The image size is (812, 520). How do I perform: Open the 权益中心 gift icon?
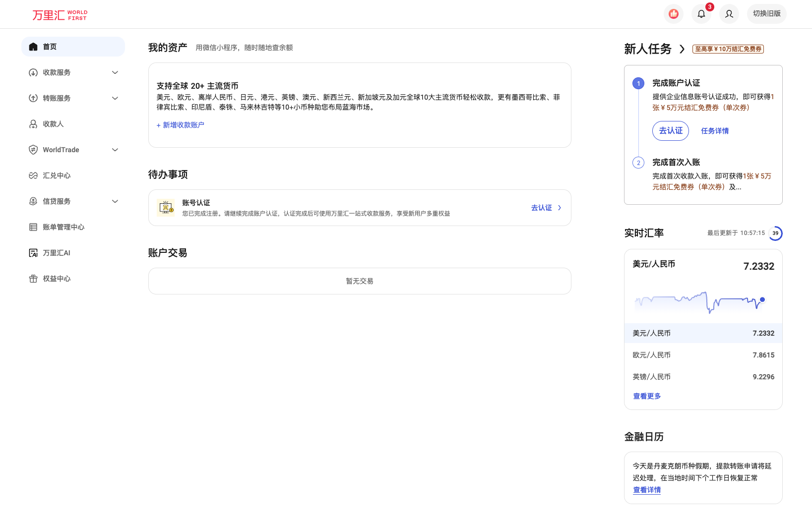(x=33, y=279)
